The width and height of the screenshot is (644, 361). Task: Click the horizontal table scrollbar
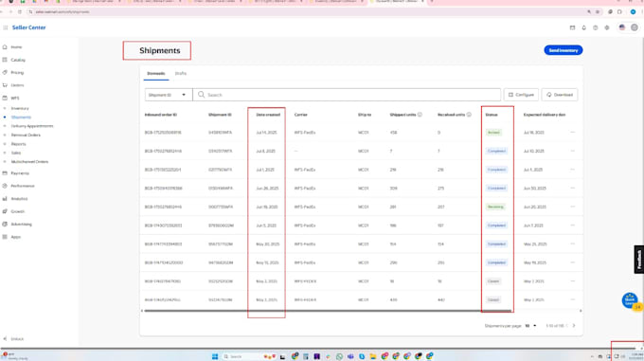coord(328,311)
